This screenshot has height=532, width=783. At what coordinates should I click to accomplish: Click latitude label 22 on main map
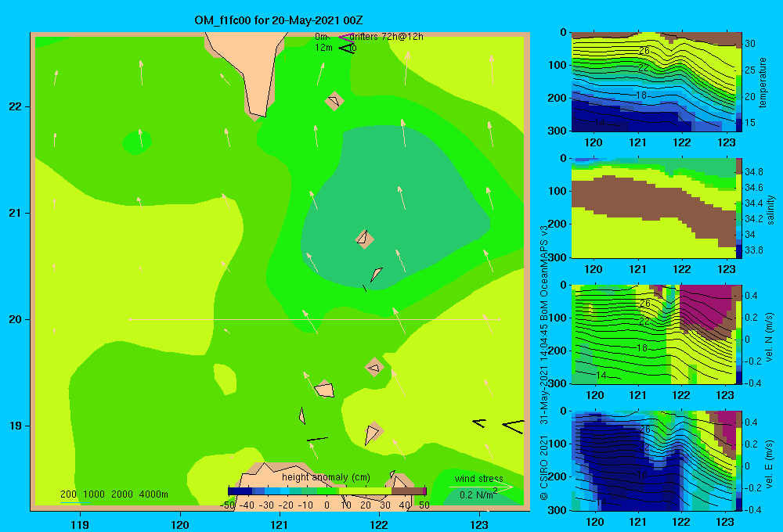click(16, 106)
